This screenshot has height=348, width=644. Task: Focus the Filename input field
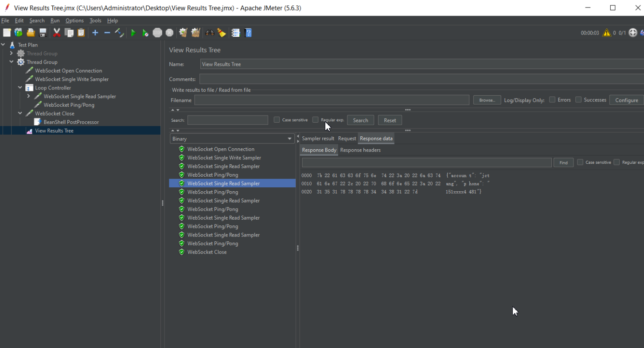tap(332, 100)
